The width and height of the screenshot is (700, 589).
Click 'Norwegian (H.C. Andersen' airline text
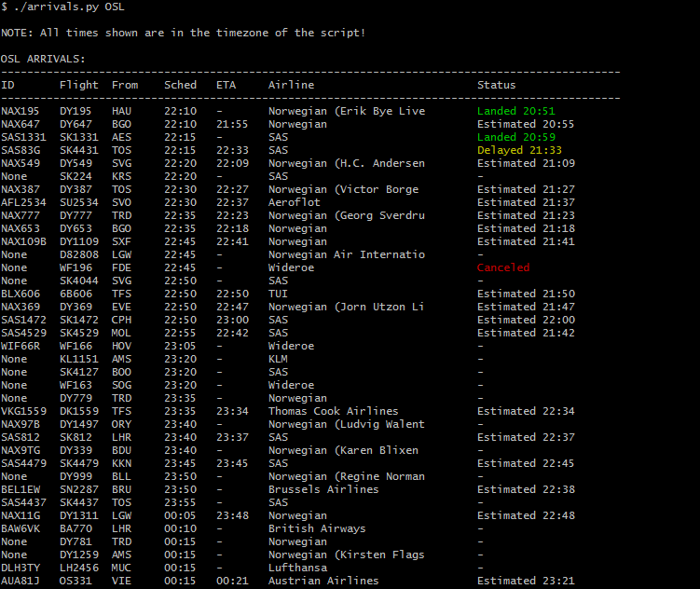pyautogui.click(x=347, y=163)
